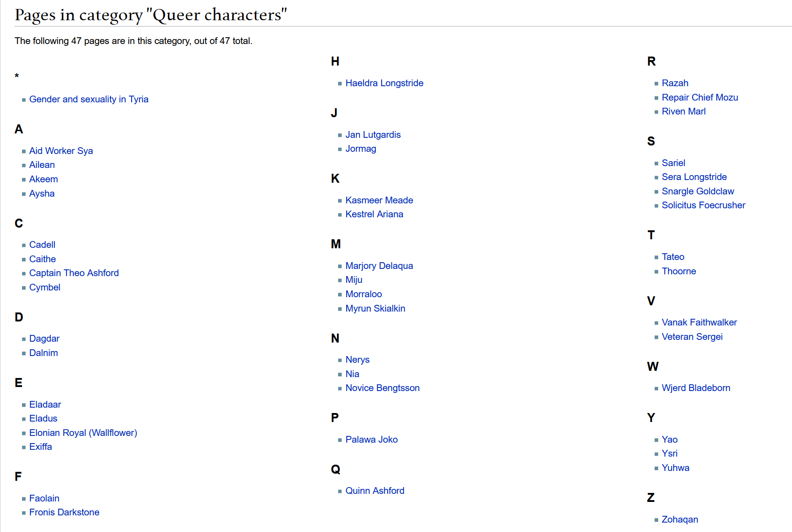Go to the Novice Bengtsson page
This screenshot has width=792, height=532.
pyautogui.click(x=383, y=388)
